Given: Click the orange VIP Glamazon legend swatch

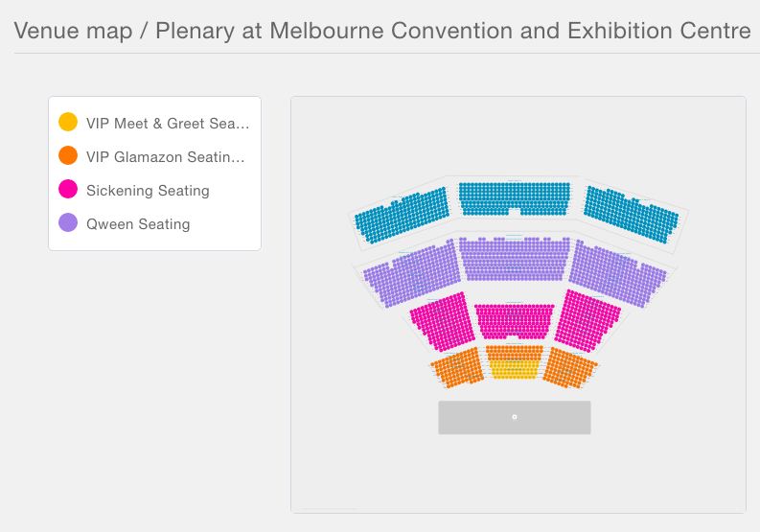Looking at the screenshot, I should [x=68, y=155].
